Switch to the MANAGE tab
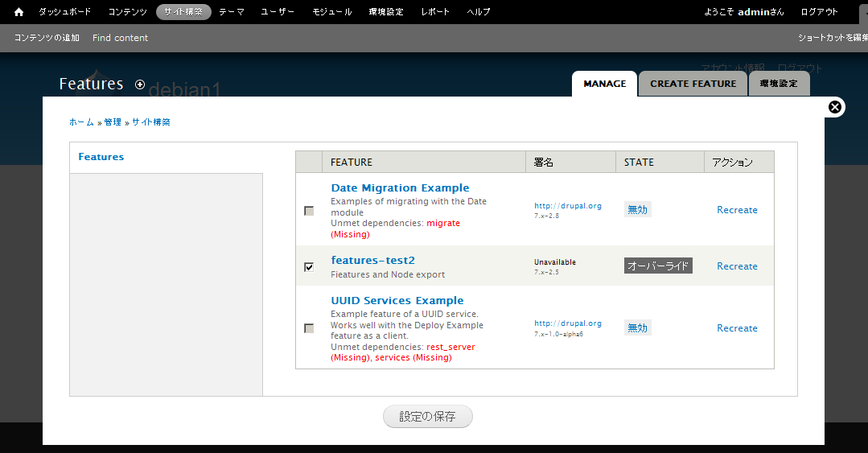Screen dimensions: 868x453 coord(604,84)
